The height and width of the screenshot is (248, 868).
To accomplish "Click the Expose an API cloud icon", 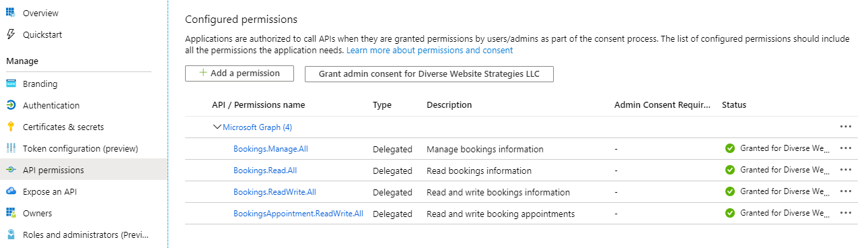I will pyautogui.click(x=11, y=191).
